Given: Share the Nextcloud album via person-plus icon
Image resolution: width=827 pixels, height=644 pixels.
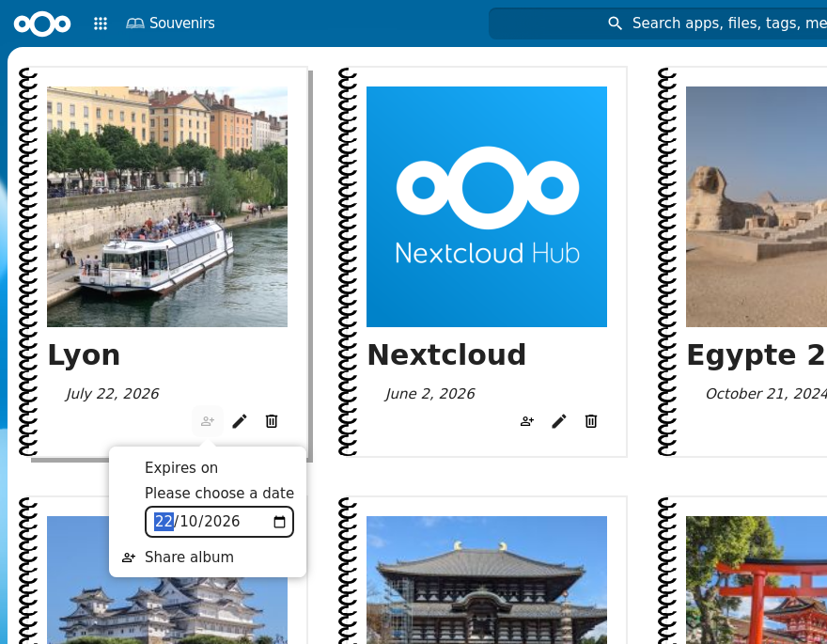Looking at the screenshot, I should [x=527, y=421].
